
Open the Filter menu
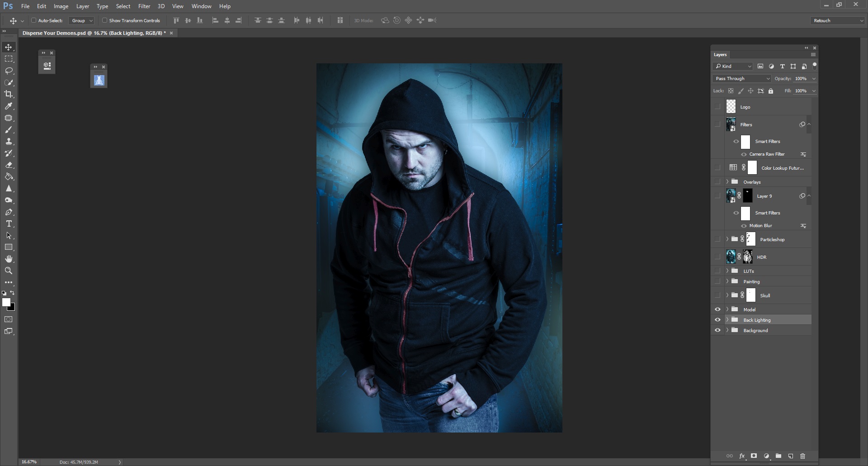click(144, 6)
